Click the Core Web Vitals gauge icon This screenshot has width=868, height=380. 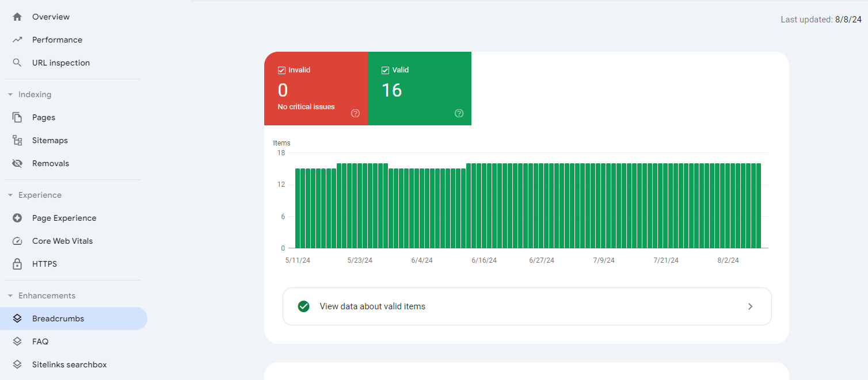(x=17, y=241)
